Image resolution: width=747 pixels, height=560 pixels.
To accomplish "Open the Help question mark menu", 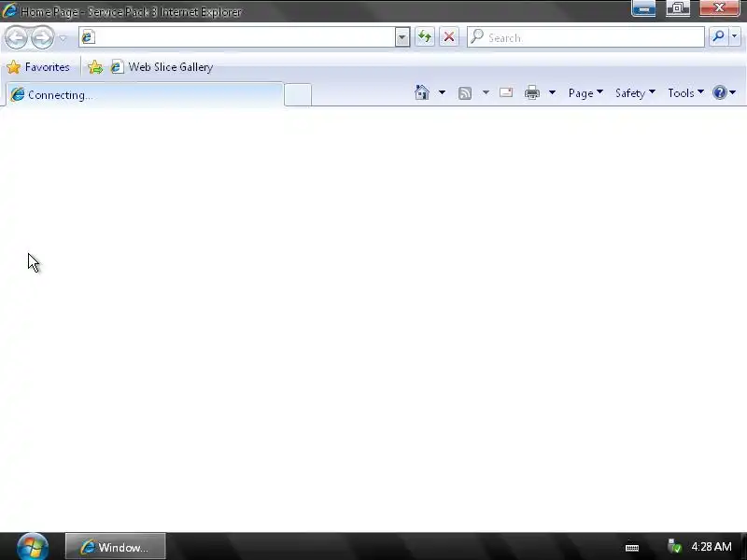I will click(725, 92).
